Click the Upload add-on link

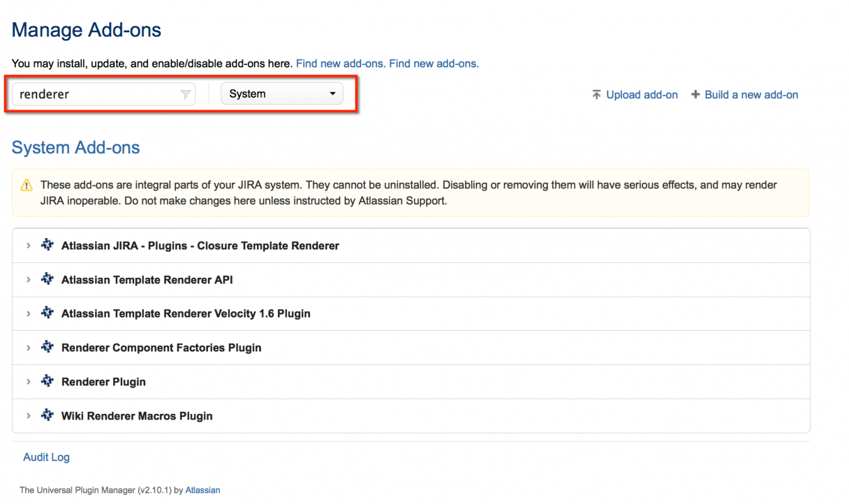click(642, 95)
